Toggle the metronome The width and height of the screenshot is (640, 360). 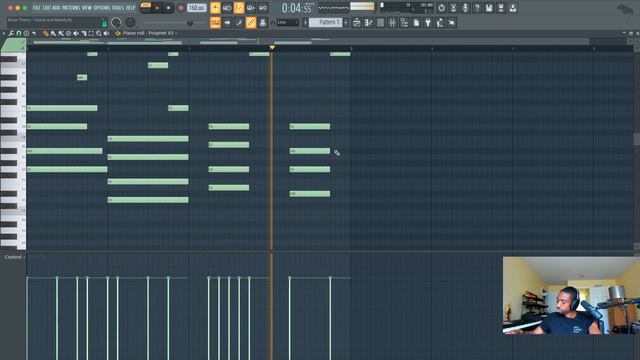(x=215, y=8)
